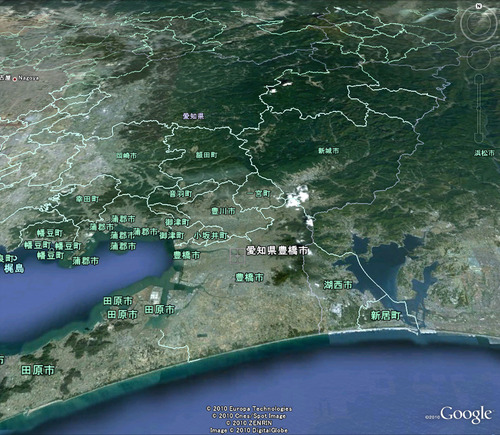Viewport: 500px width, 435px height.
Task: Click the zoom-out end of the zoom slider
Action: pos(479,138)
